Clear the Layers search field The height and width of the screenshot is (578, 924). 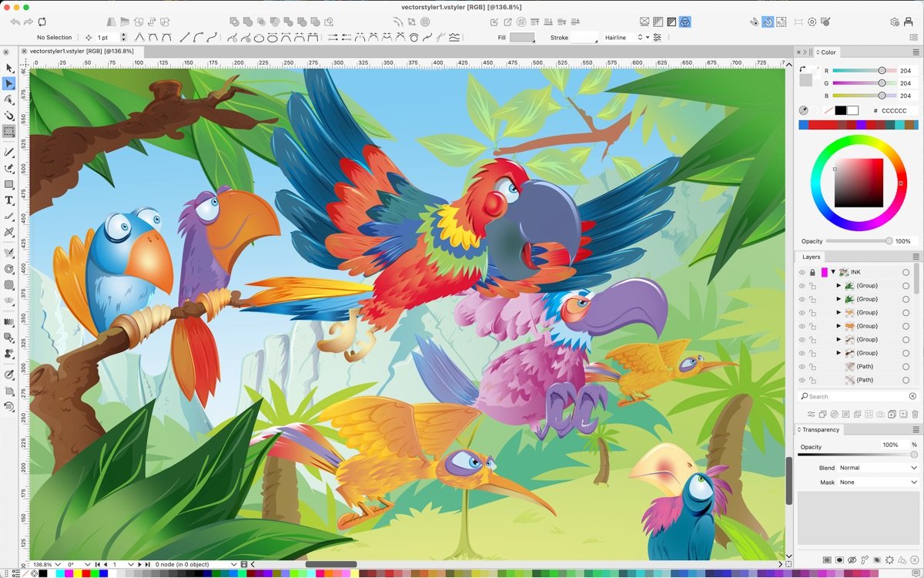[x=913, y=396]
